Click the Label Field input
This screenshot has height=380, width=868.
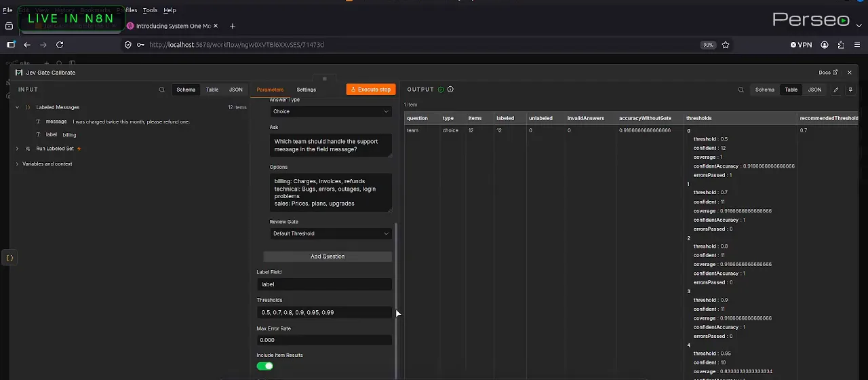(x=324, y=284)
